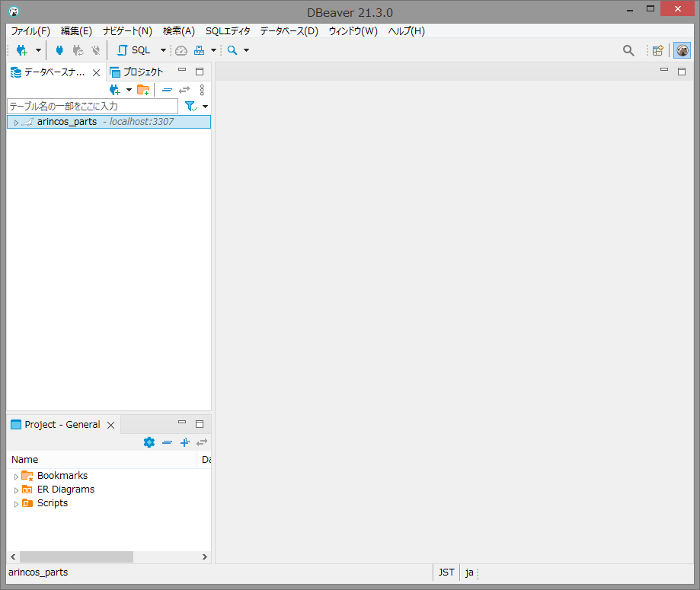Open dropdown arrow next to blue search icon
The image size is (700, 590).
(x=247, y=50)
